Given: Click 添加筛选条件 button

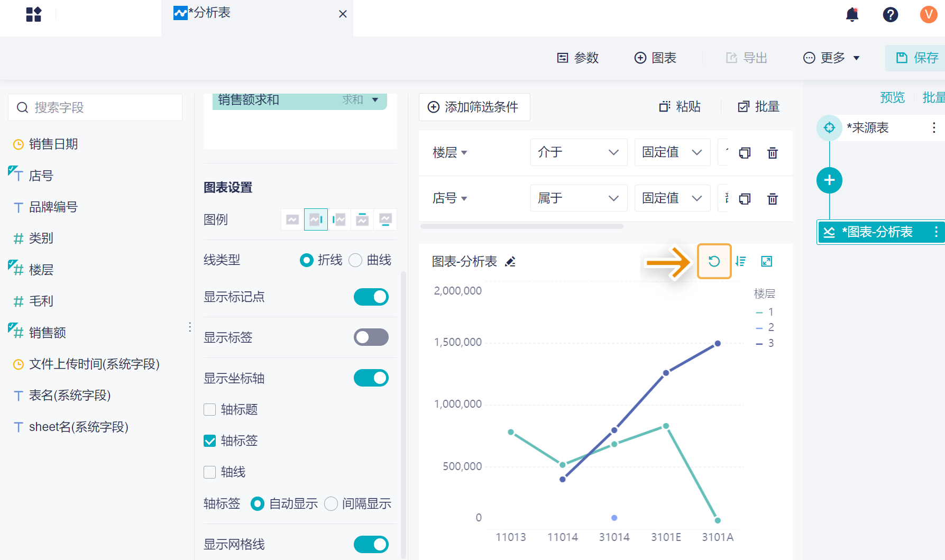Looking at the screenshot, I should pyautogui.click(x=474, y=107).
